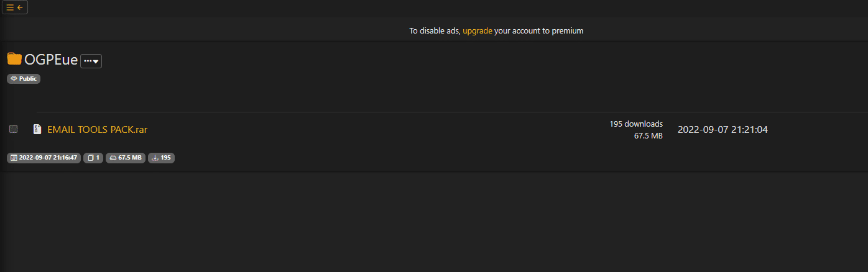Click the download icon in the 195 badge

[x=155, y=158]
